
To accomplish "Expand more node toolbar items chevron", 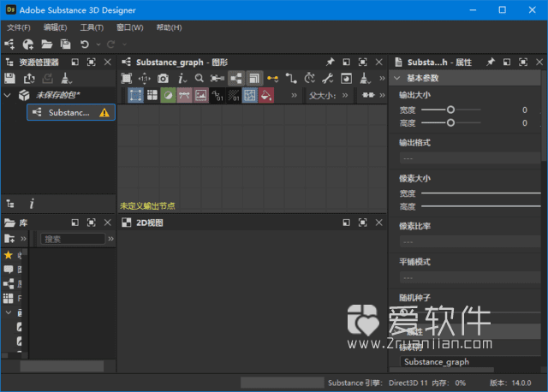I will pos(294,95).
